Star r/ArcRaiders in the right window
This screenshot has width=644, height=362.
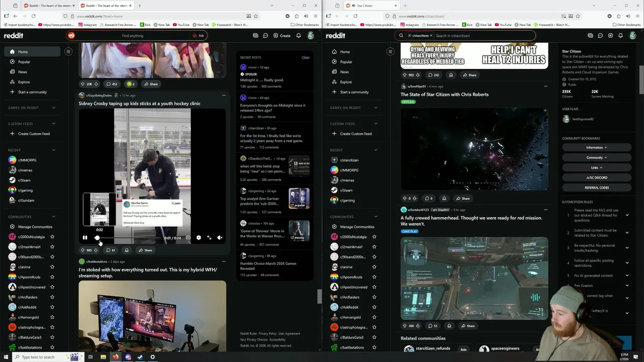click(374, 297)
